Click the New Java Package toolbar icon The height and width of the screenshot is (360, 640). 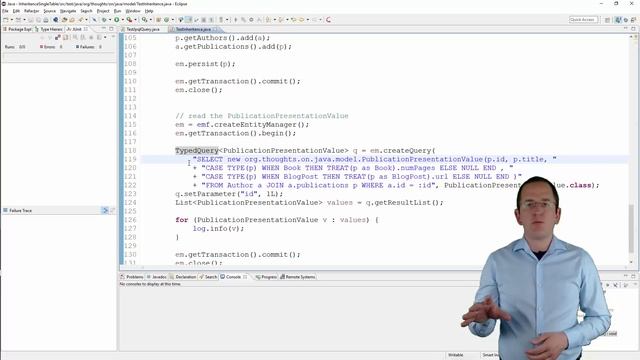pos(158,20)
